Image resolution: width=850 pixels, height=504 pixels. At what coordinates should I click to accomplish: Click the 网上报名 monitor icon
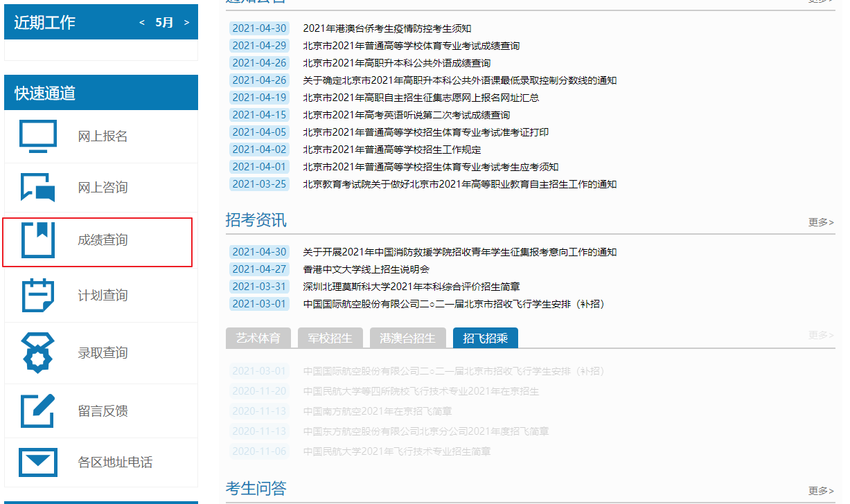click(38, 136)
